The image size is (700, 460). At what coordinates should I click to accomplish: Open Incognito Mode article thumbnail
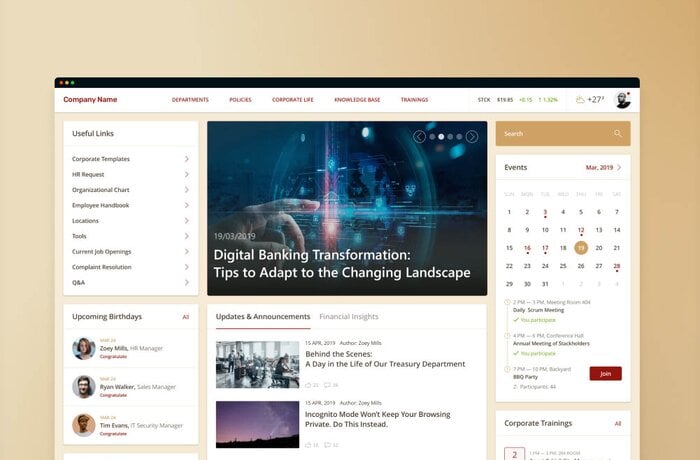click(258, 424)
